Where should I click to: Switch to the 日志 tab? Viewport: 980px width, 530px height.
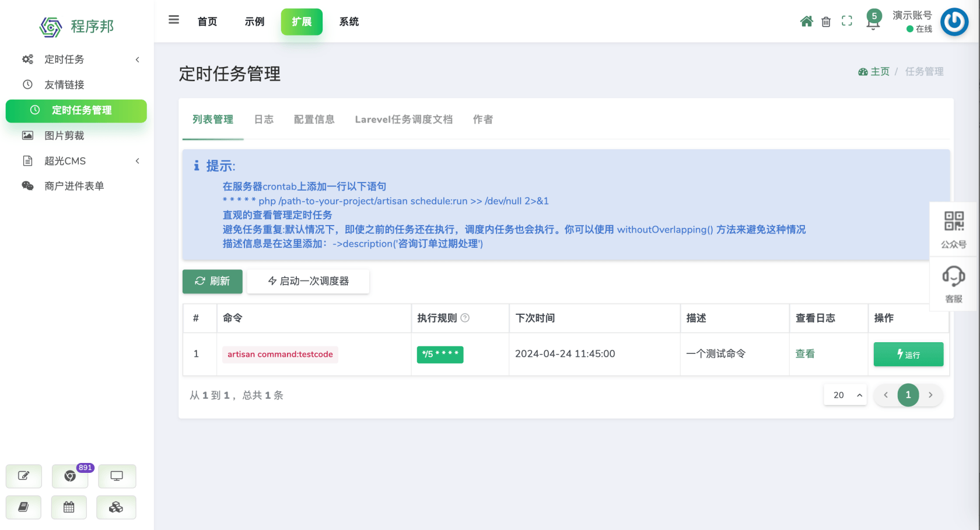pos(264,120)
